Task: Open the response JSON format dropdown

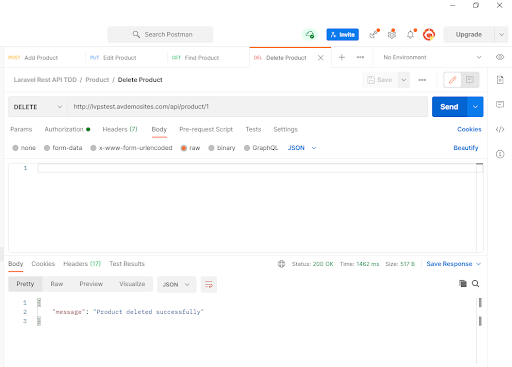Action: coord(176,284)
